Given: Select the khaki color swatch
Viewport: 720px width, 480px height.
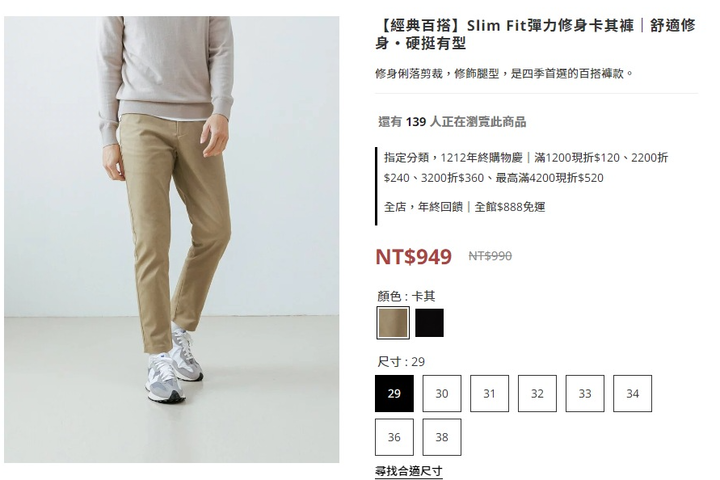Looking at the screenshot, I should 393,323.
